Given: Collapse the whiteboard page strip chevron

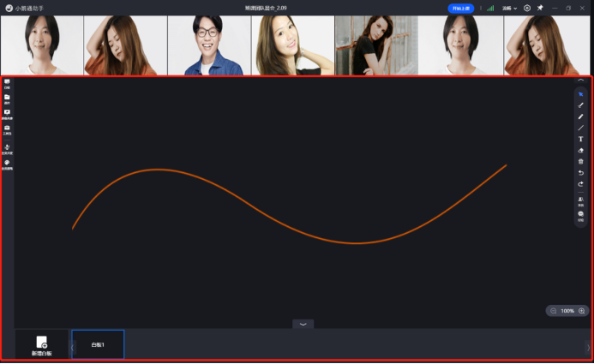Looking at the screenshot, I should 303,325.
